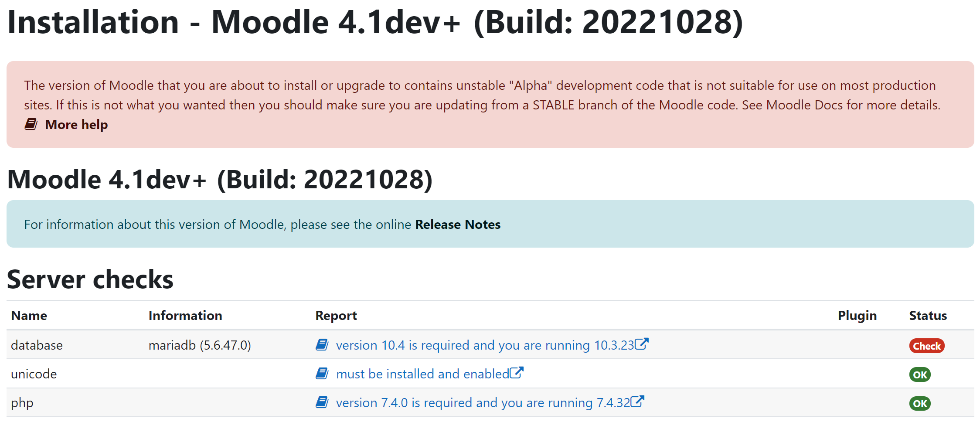Image resolution: width=980 pixels, height=422 pixels.
Task: Click the Alpha development code warning text
Action: 482,95
